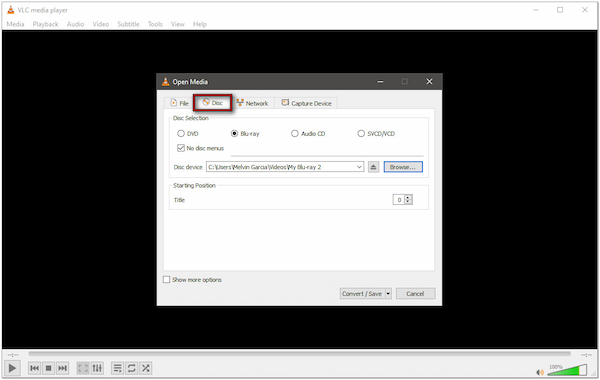600x380 pixels.
Task: Open the Playback menu
Action: tap(45, 24)
